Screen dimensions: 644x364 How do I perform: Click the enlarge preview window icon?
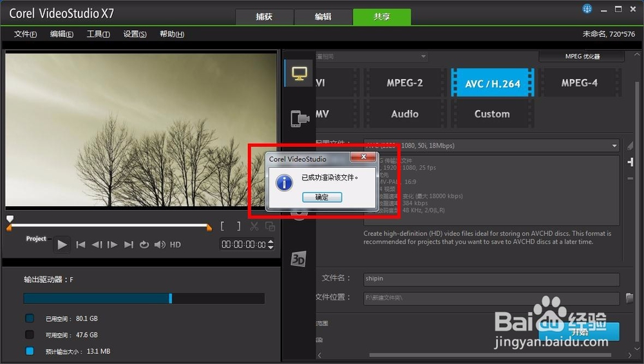pos(270,226)
